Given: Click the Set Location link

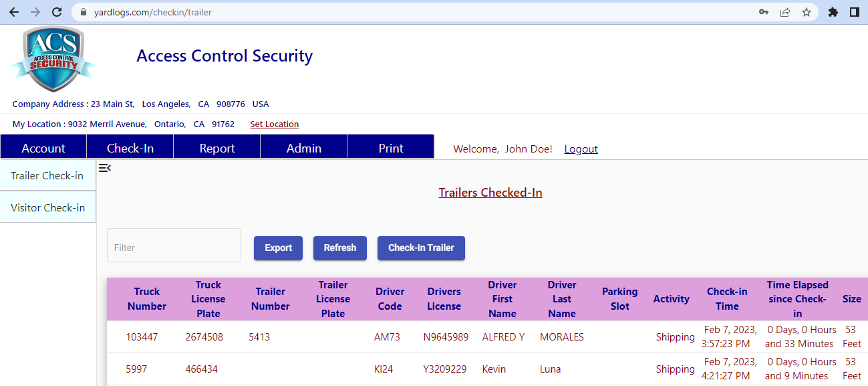Looking at the screenshot, I should click(x=274, y=124).
